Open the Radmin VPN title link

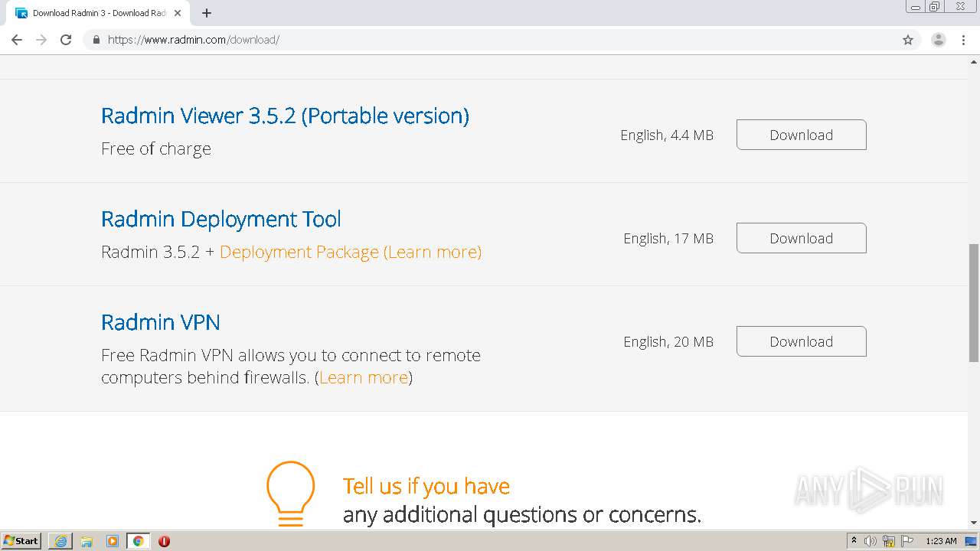coord(161,322)
